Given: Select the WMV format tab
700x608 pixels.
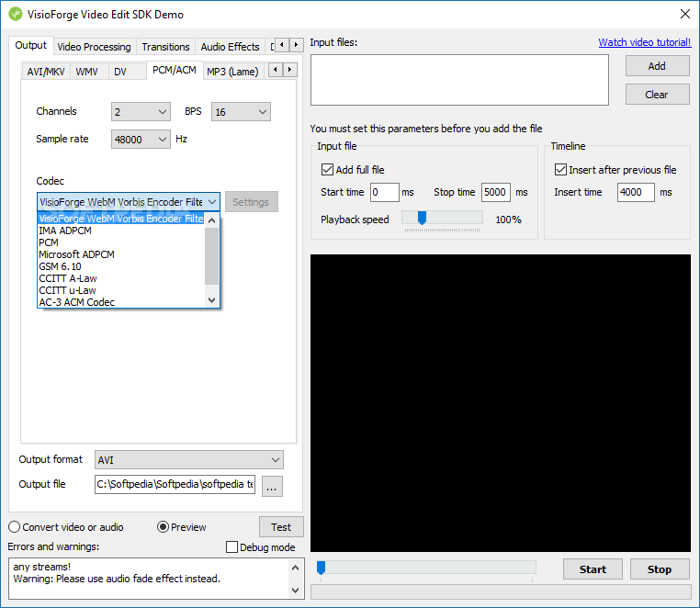Looking at the screenshot, I should pos(87,72).
